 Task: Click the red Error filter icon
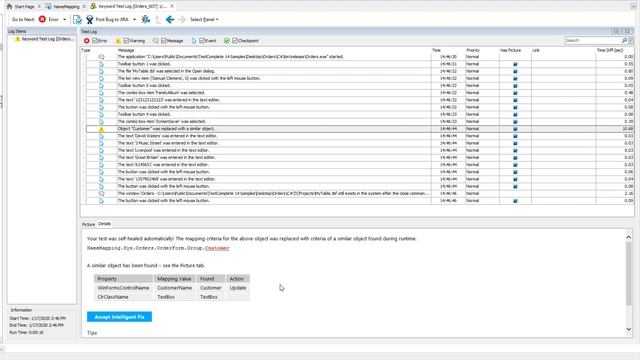coord(87,41)
